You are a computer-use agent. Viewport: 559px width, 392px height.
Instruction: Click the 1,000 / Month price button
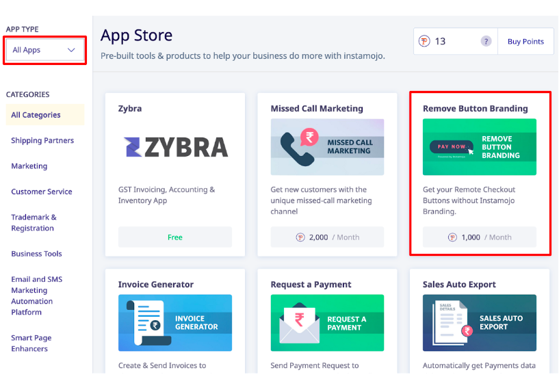coord(480,237)
